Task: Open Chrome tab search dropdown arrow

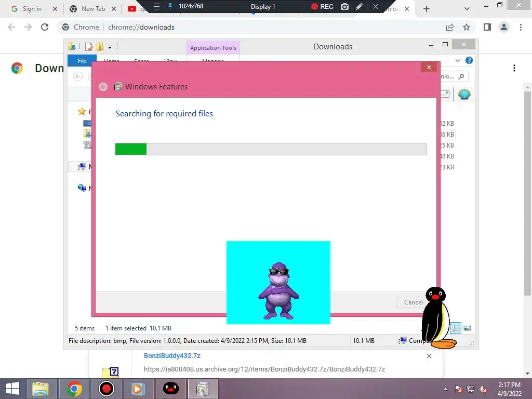Action: click(467, 9)
